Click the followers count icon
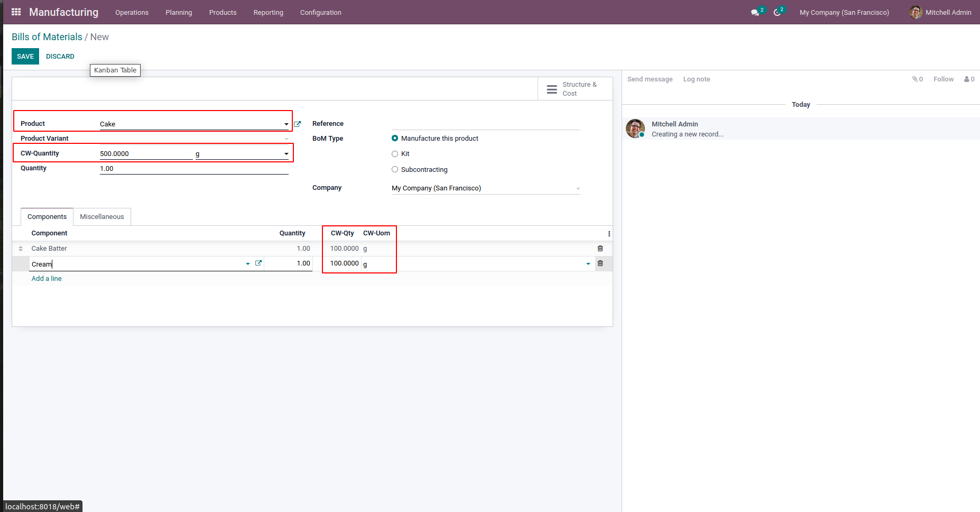 tap(969, 79)
